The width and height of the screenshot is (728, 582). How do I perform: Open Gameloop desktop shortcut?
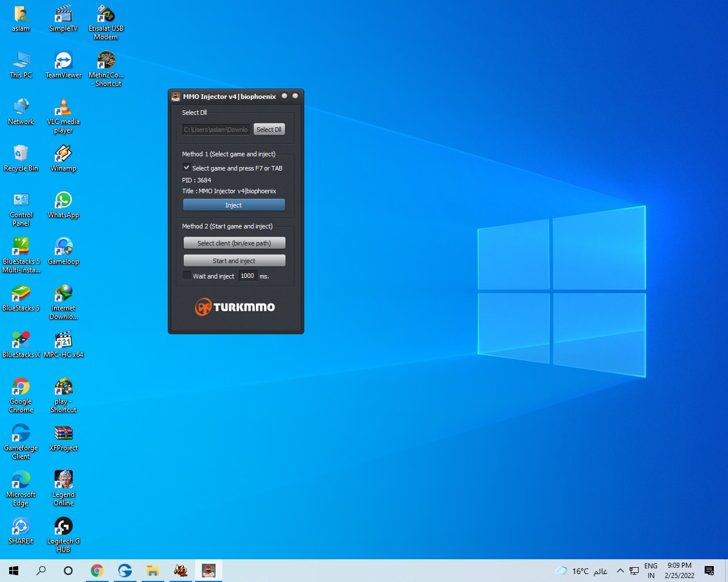(x=63, y=251)
